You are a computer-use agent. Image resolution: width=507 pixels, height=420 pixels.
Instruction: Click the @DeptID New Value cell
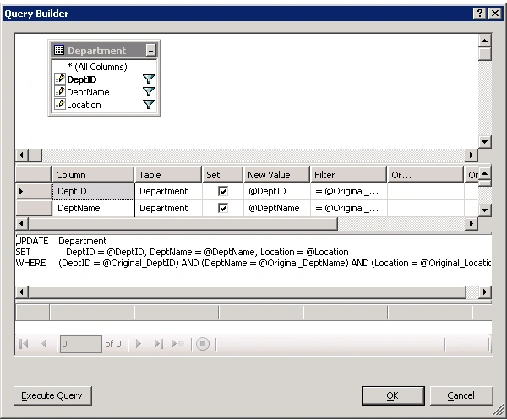[x=277, y=191]
